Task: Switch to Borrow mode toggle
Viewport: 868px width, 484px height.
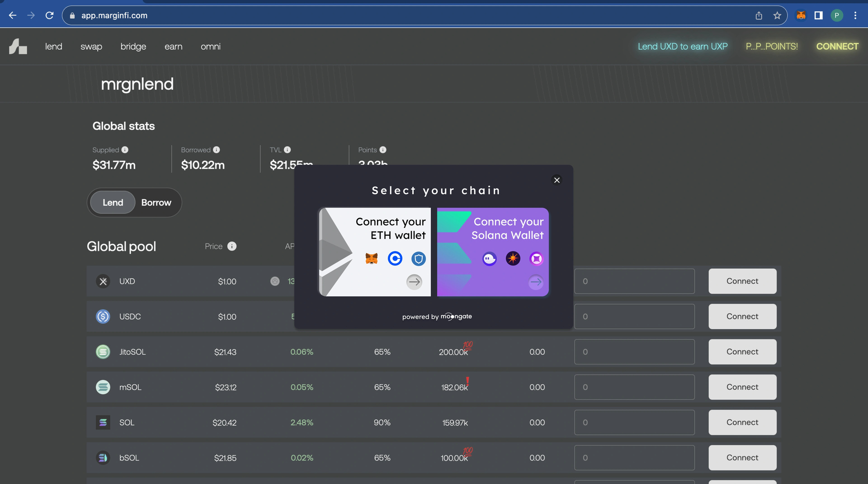Action: tap(156, 203)
